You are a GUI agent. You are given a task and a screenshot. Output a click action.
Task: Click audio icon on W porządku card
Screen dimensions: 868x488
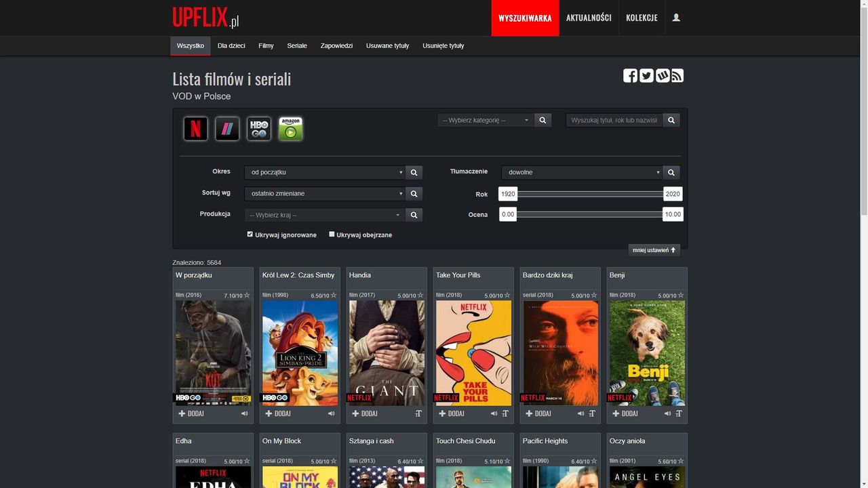pyautogui.click(x=245, y=413)
